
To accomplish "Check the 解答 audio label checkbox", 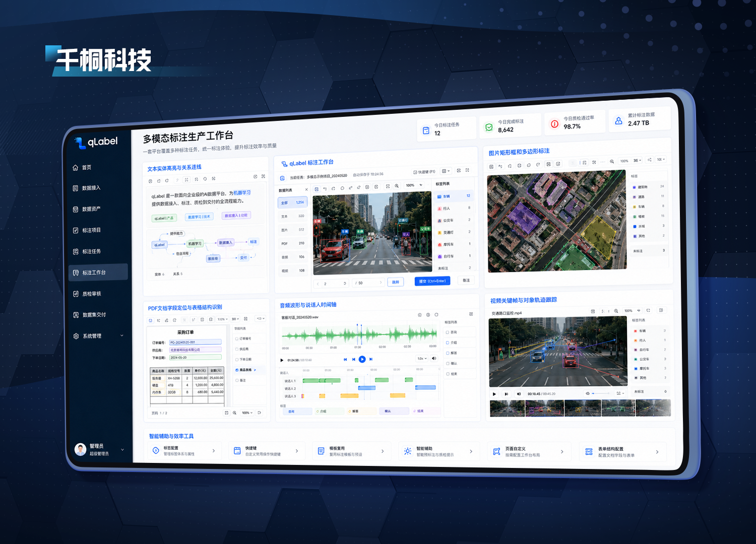I will 448,353.
